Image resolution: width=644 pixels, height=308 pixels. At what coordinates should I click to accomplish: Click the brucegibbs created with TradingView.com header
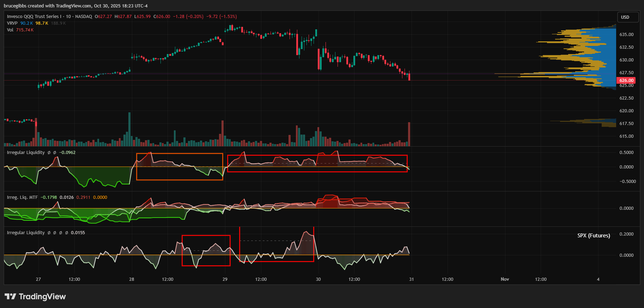click(75, 6)
